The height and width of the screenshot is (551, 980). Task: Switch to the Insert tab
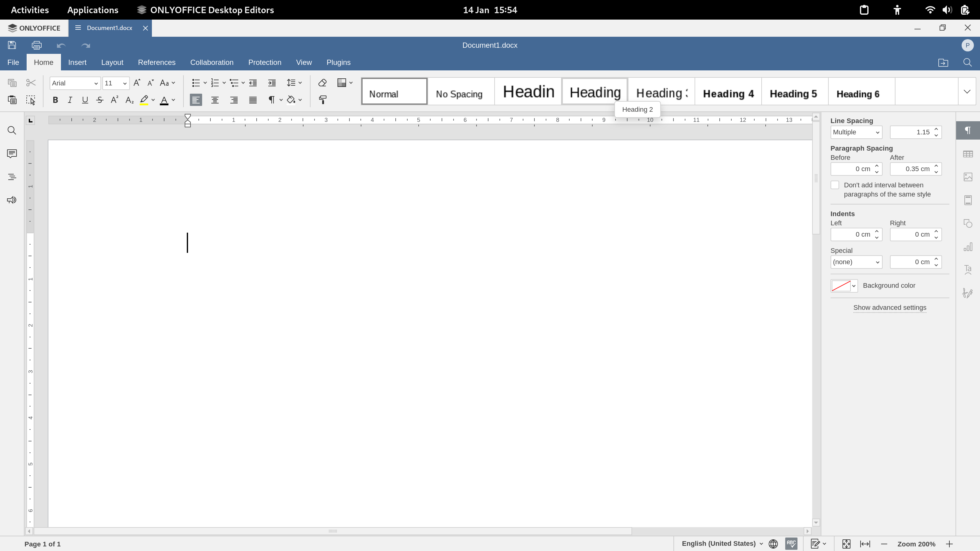tap(77, 62)
